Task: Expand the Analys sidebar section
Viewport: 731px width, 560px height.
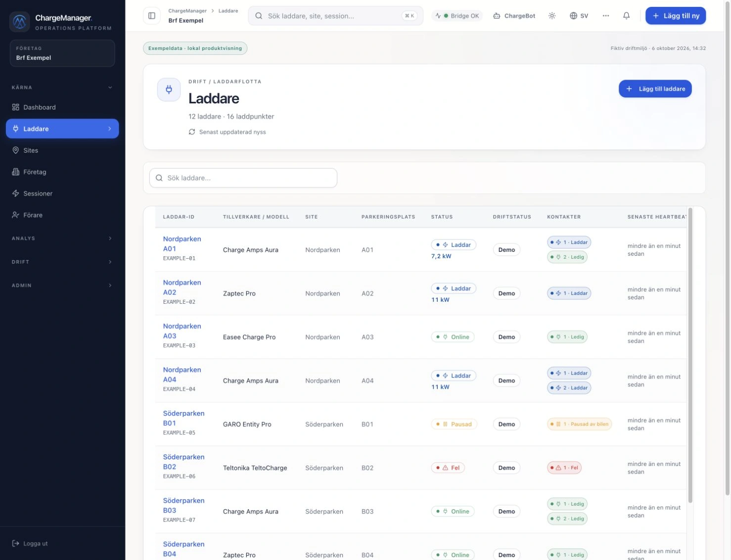Action: tap(62, 238)
